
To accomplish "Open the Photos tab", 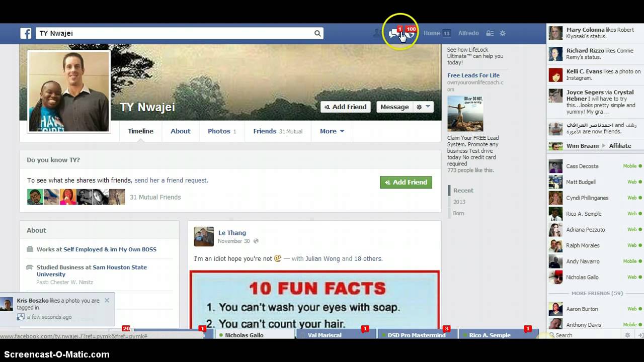I will pos(222,131).
